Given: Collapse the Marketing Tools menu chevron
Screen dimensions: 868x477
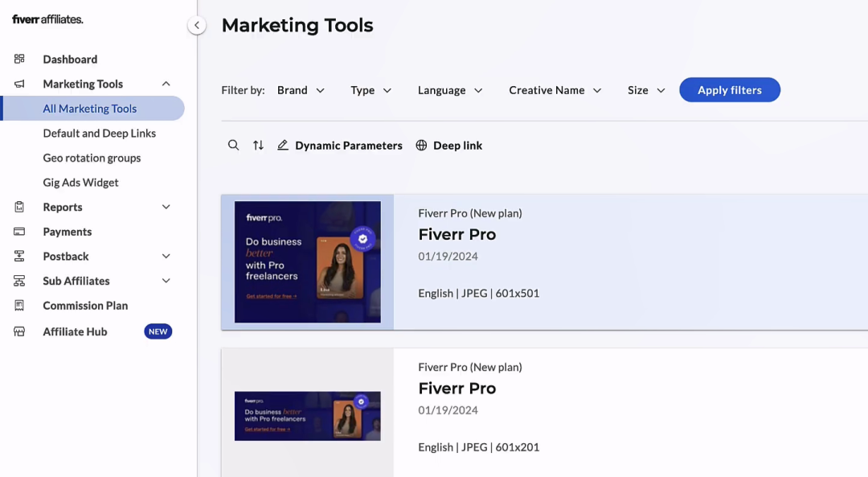Looking at the screenshot, I should click(166, 84).
